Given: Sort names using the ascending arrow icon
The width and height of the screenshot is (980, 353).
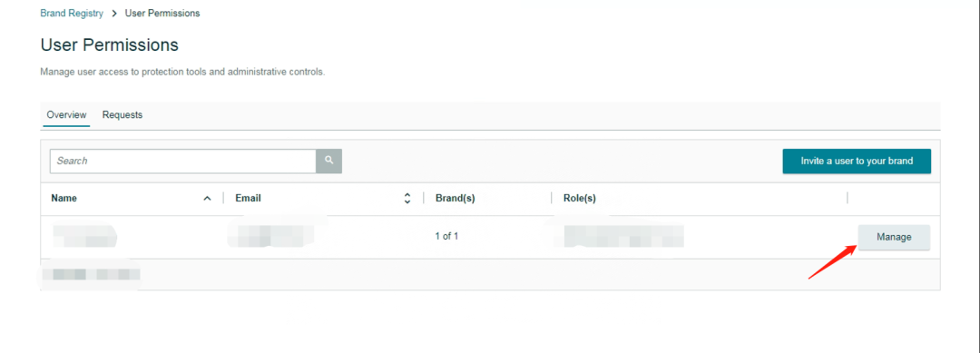Looking at the screenshot, I should tap(208, 199).
